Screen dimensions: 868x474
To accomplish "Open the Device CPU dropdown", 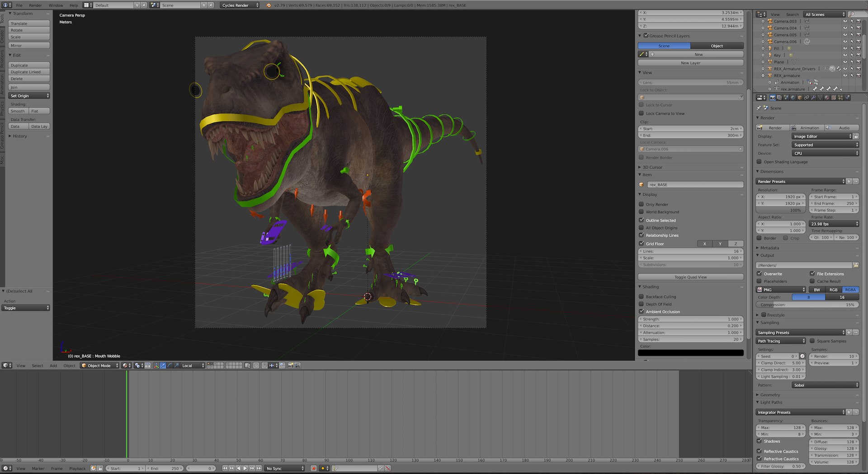I will pyautogui.click(x=825, y=153).
